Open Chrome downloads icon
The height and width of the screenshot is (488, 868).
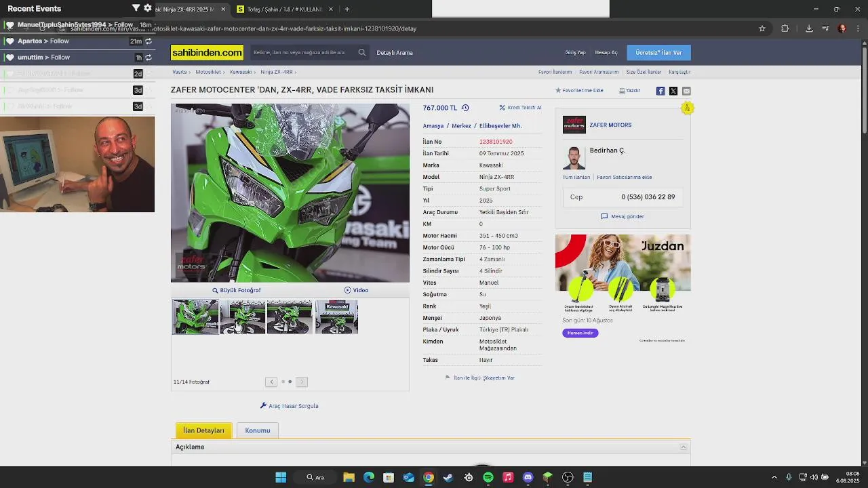click(x=809, y=28)
